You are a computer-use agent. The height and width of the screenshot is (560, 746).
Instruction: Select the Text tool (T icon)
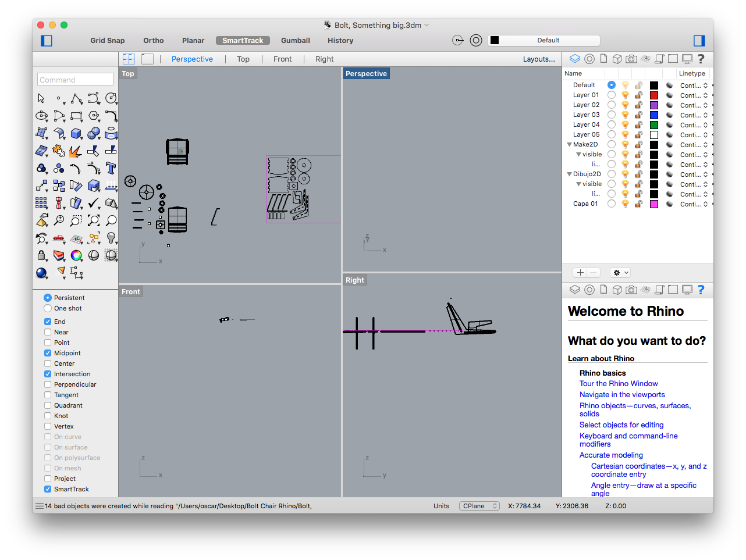coord(111,168)
